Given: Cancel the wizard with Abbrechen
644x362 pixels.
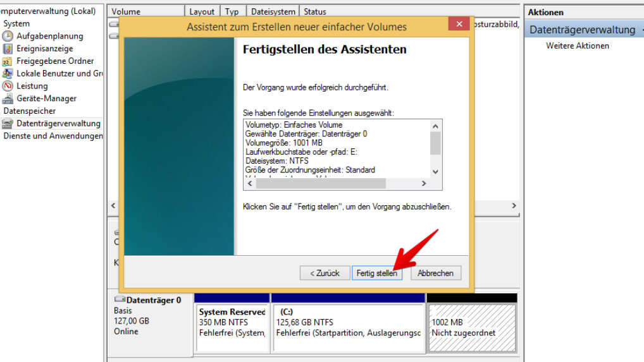Looking at the screenshot, I should click(436, 273).
